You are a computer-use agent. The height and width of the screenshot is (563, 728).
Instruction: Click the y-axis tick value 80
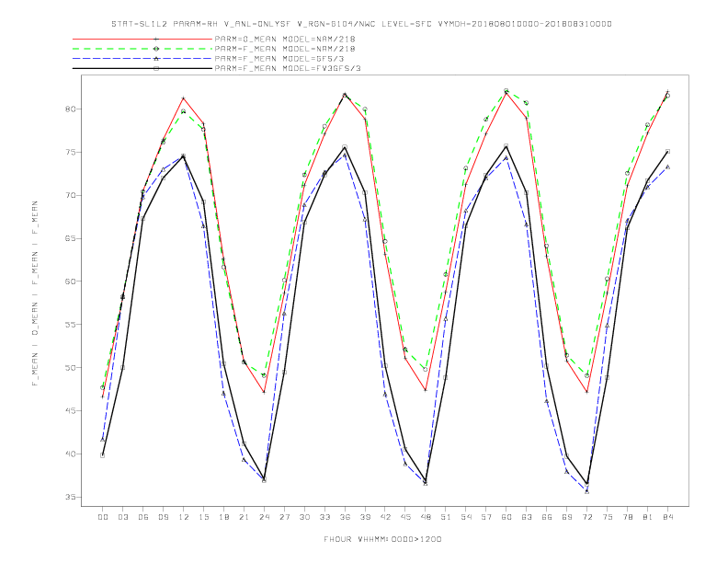pyautogui.click(x=70, y=109)
